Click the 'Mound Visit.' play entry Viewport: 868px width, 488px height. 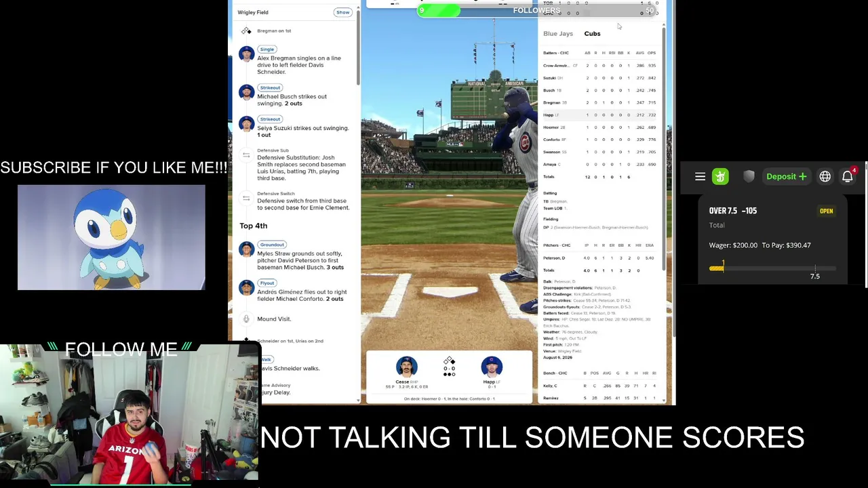274,319
